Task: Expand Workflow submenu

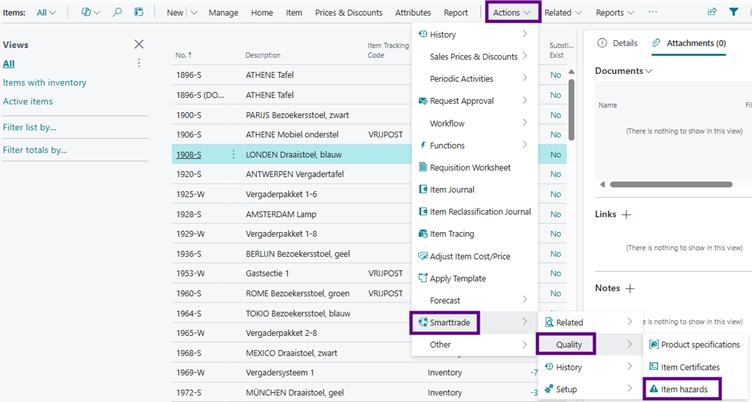Action: click(x=474, y=123)
